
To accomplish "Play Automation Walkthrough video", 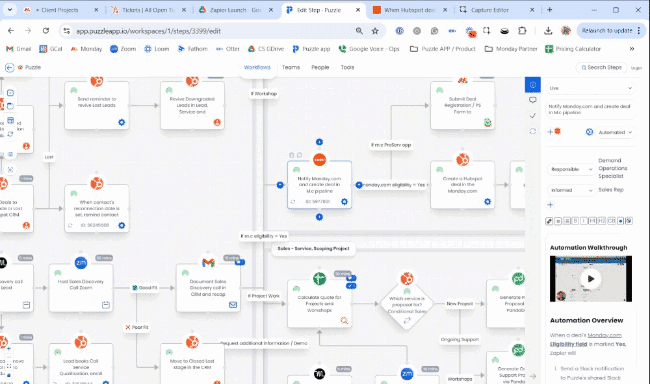I will point(591,279).
